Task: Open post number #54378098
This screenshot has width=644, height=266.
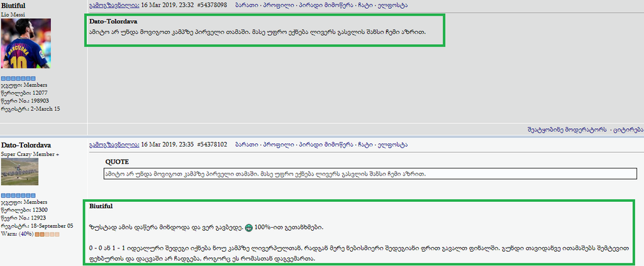Action: [213, 5]
